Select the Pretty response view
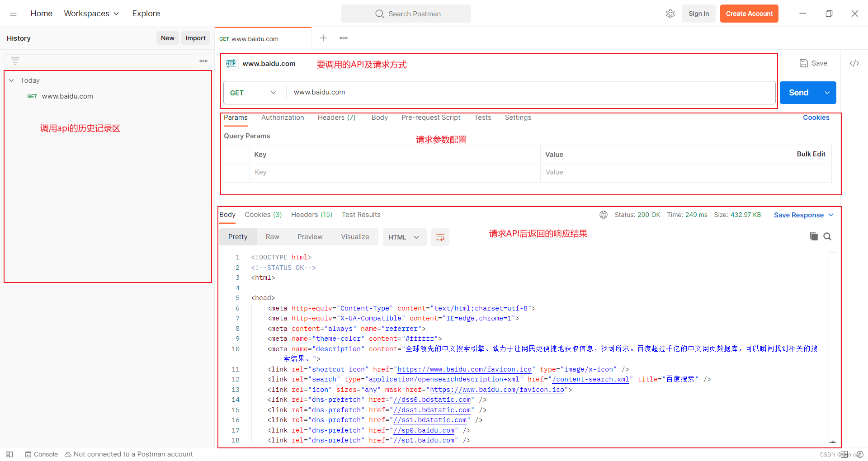868x461 pixels. coord(238,237)
